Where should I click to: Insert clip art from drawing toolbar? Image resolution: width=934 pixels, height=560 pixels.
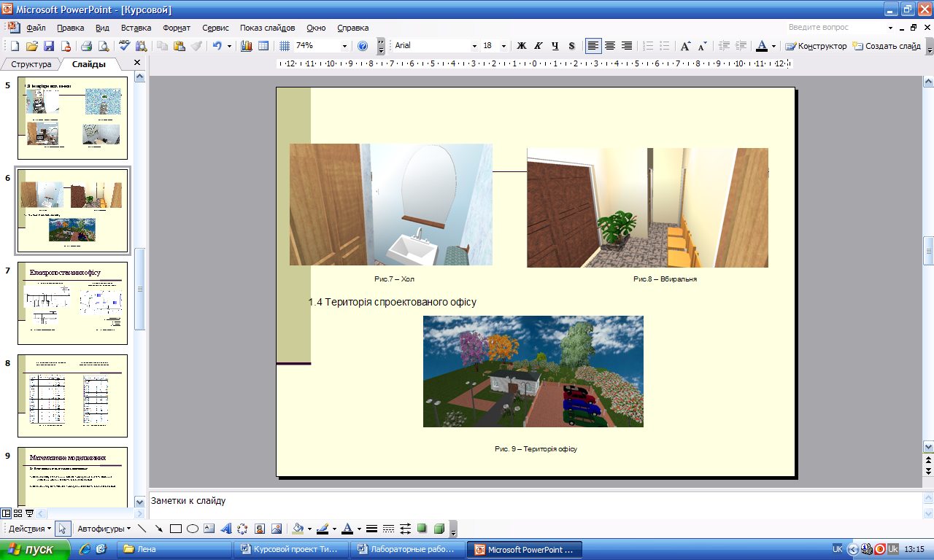click(x=259, y=529)
